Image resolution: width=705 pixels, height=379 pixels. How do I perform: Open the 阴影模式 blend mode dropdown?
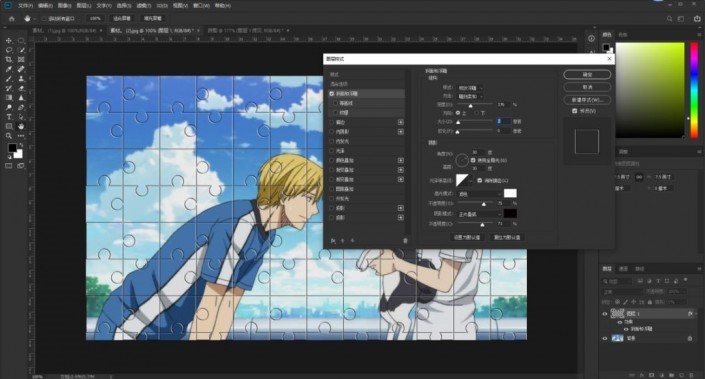[x=479, y=214]
